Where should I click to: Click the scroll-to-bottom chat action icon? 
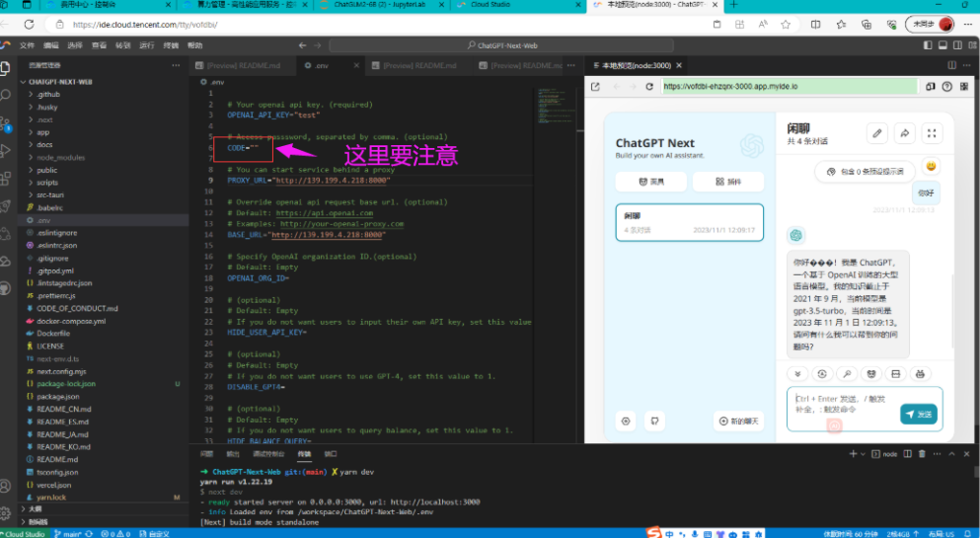796,374
